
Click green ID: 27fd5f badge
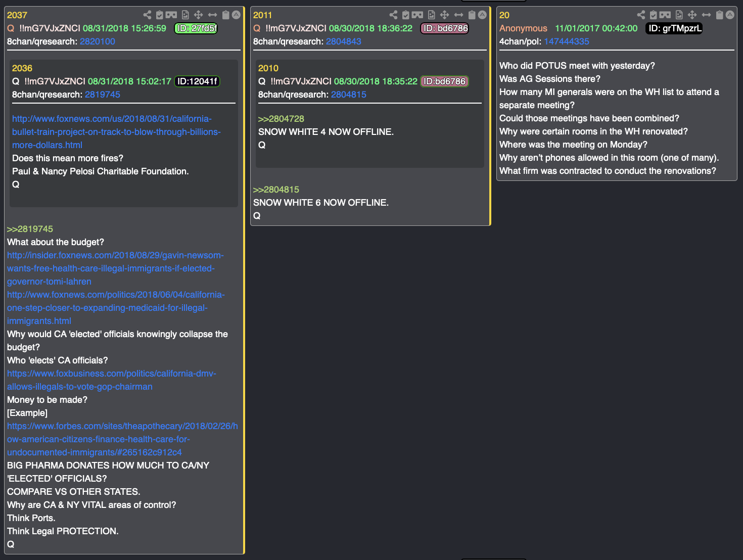click(196, 28)
